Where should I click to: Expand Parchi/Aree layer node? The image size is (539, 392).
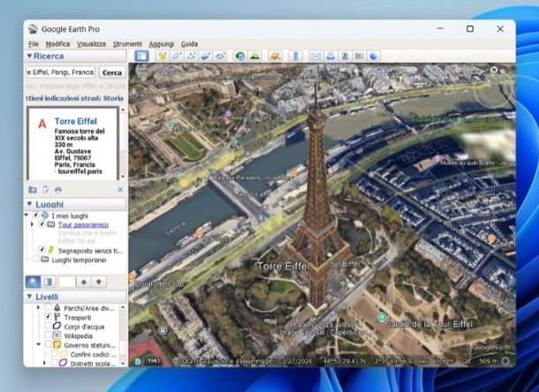tap(39, 308)
